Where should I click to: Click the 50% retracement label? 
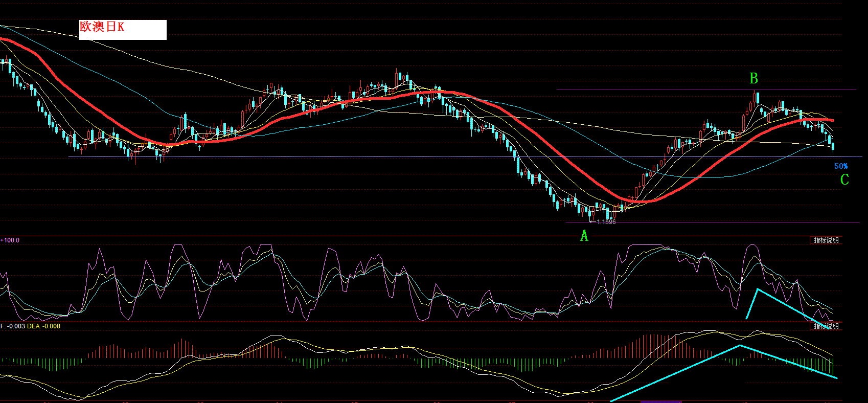841,166
